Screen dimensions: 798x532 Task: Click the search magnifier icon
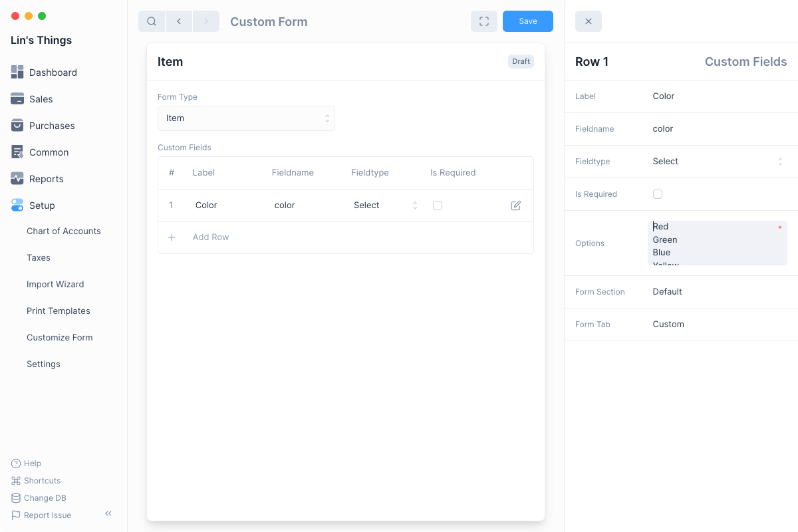pyautogui.click(x=152, y=21)
